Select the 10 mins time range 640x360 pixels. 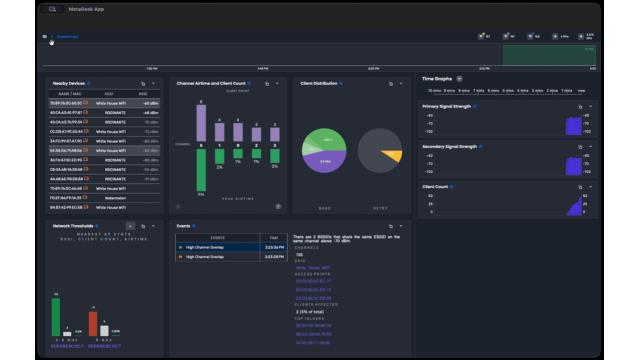tap(434, 91)
